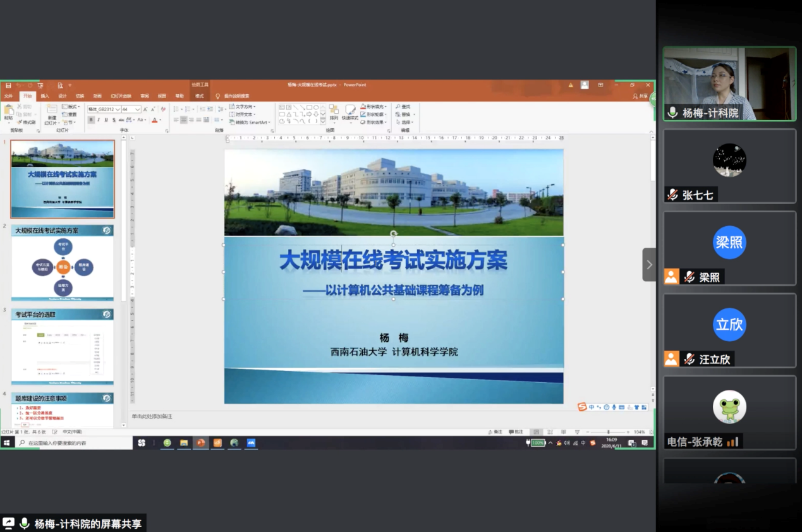Click the Paste (粘贴) icon
The image size is (802, 532).
point(8,111)
